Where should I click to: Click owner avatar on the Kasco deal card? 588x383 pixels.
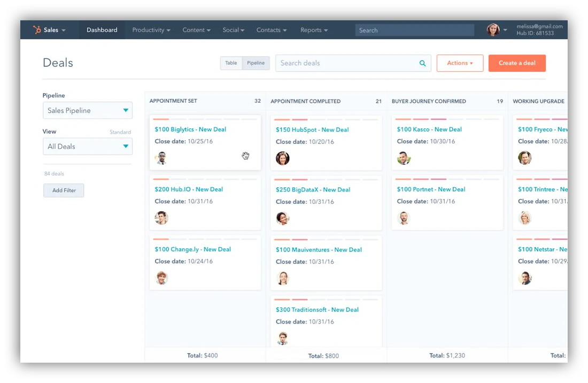pyautogui.click(x=404, y=158)
